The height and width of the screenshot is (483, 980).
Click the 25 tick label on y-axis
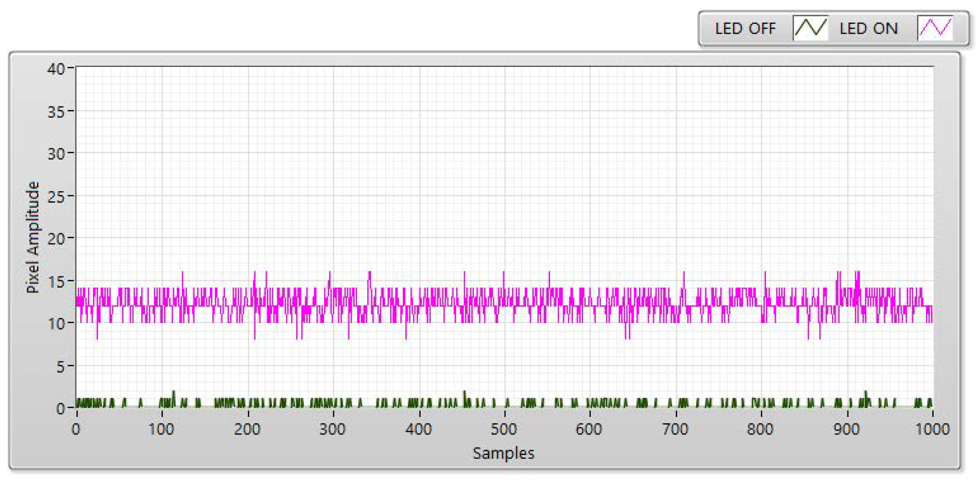(x=56, y=197)
